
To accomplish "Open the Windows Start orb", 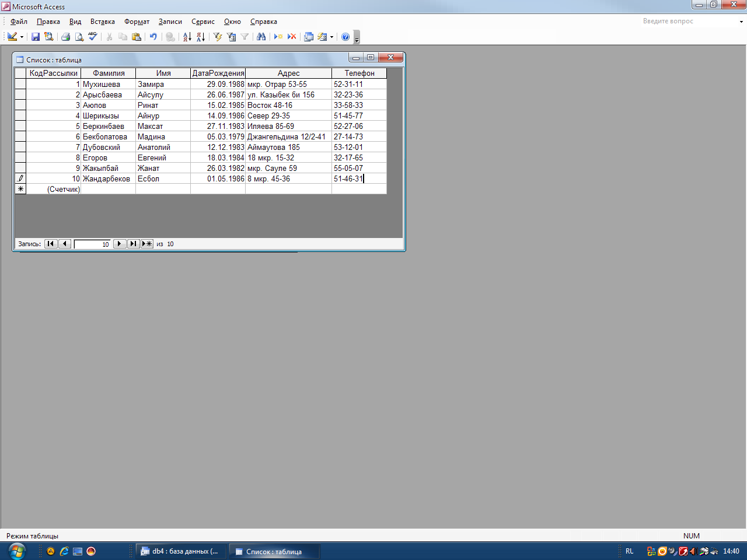I will point(18,551).
